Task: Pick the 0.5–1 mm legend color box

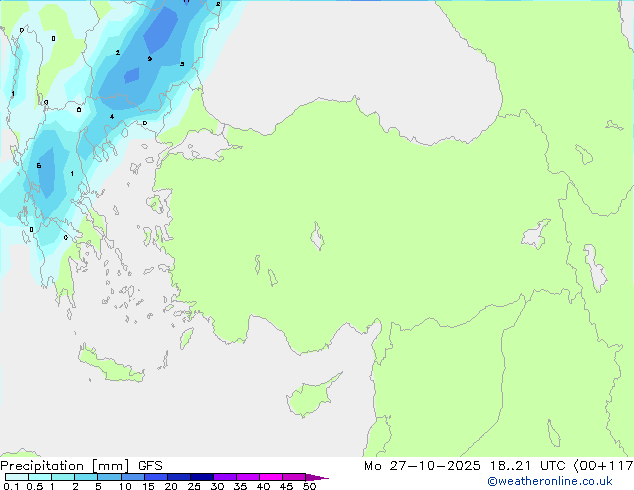Action: pos(40,477)
